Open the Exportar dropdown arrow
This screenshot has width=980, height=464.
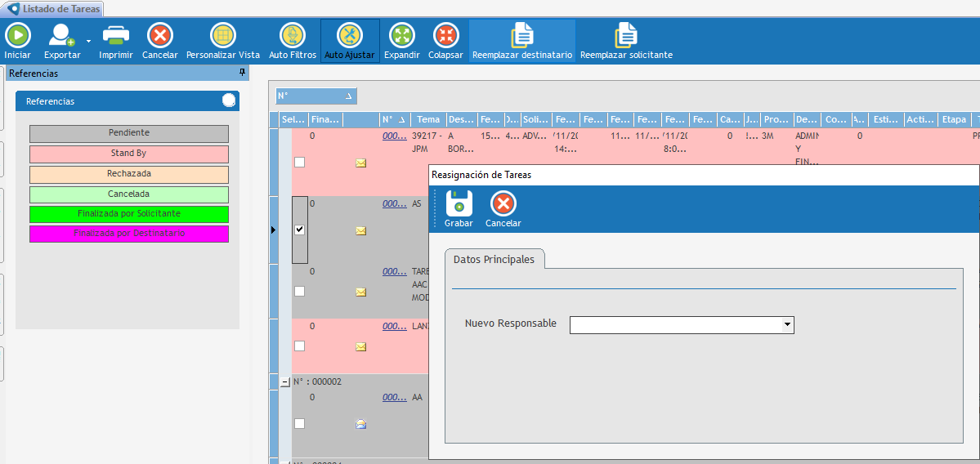(x=87, y=41)
